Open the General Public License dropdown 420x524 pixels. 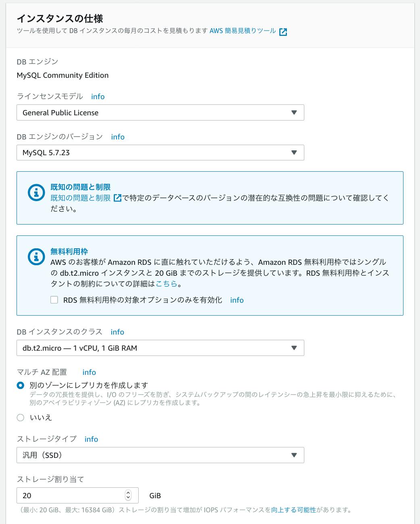point(160,113)
